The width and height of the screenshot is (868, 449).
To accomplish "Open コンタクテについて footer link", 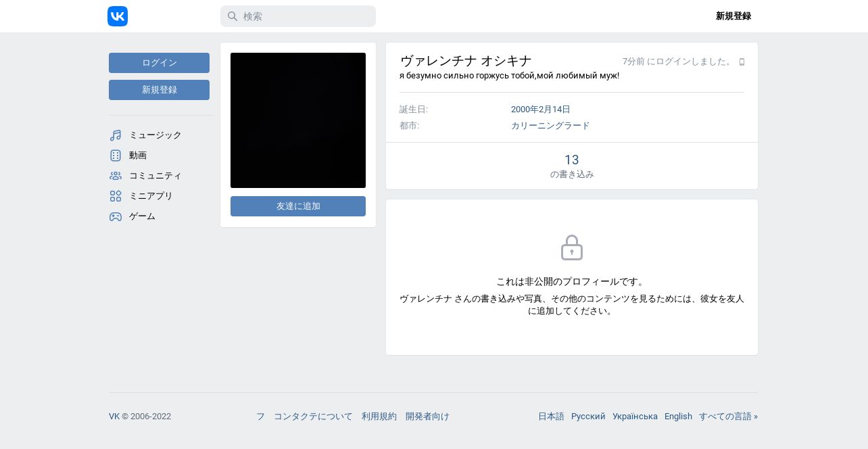I will [x=313, y=417].
